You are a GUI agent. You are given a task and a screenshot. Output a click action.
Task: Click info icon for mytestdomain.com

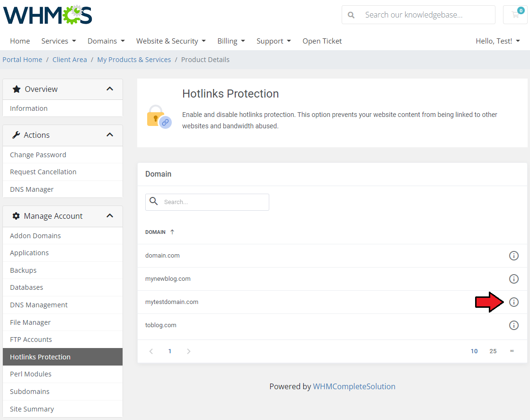pyautogui.click(x=514, y=302)
